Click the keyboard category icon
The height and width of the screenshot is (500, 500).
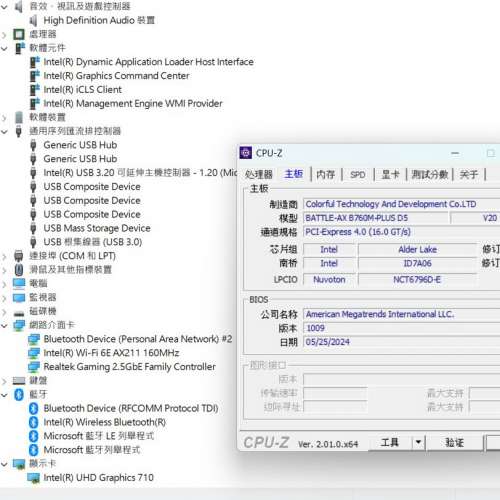click(19, 381)
